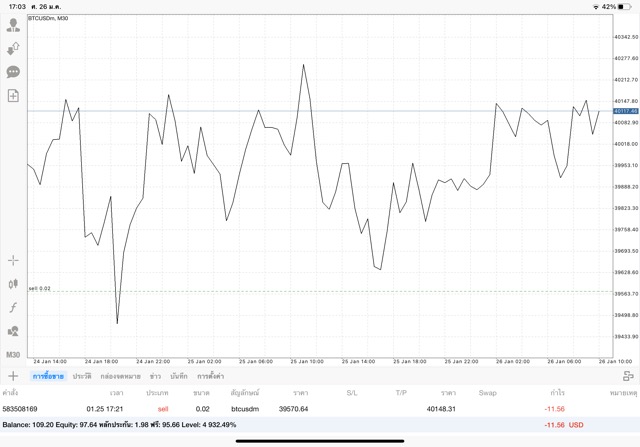The width and height of the screenshot is (640, 447).
Task: Select the การซื้อขาย trade tab
Action: point(48,376)
